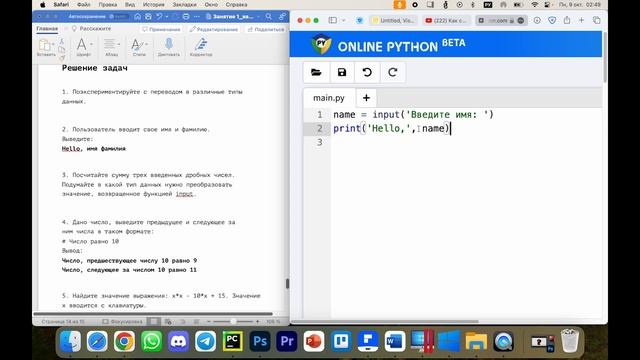This screenshot has height=360, width=640.
Task: Open the Правка menu
Action: 108,4
